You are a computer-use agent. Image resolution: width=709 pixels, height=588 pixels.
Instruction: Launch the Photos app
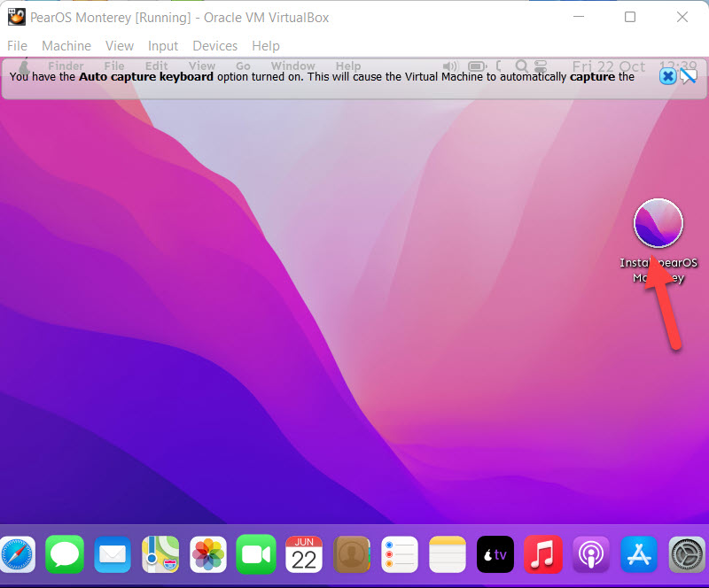point(208,554)
